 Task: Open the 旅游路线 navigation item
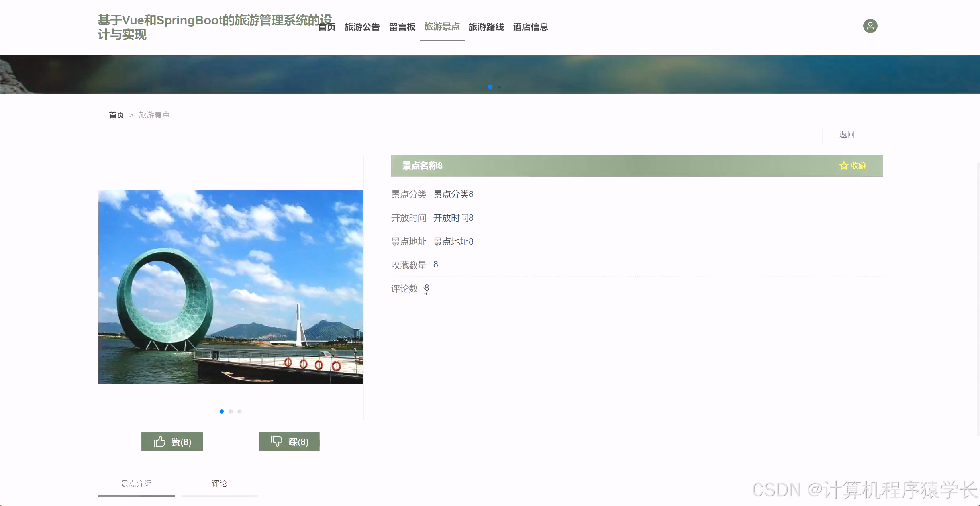tap(486, 27)
